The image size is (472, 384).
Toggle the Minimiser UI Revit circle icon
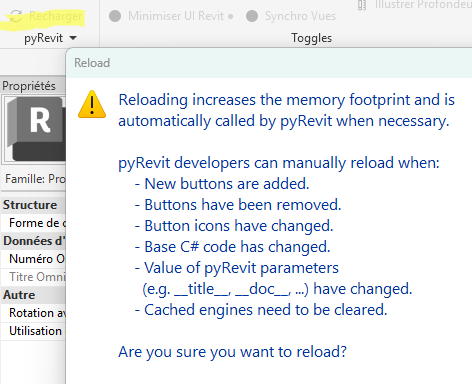coord(115,16)
